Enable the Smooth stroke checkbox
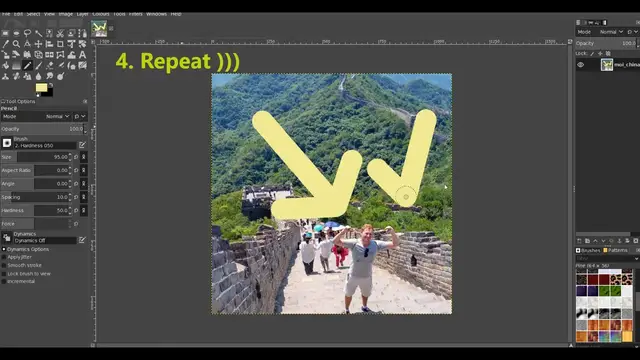640x360 pixels. (4, 265)
